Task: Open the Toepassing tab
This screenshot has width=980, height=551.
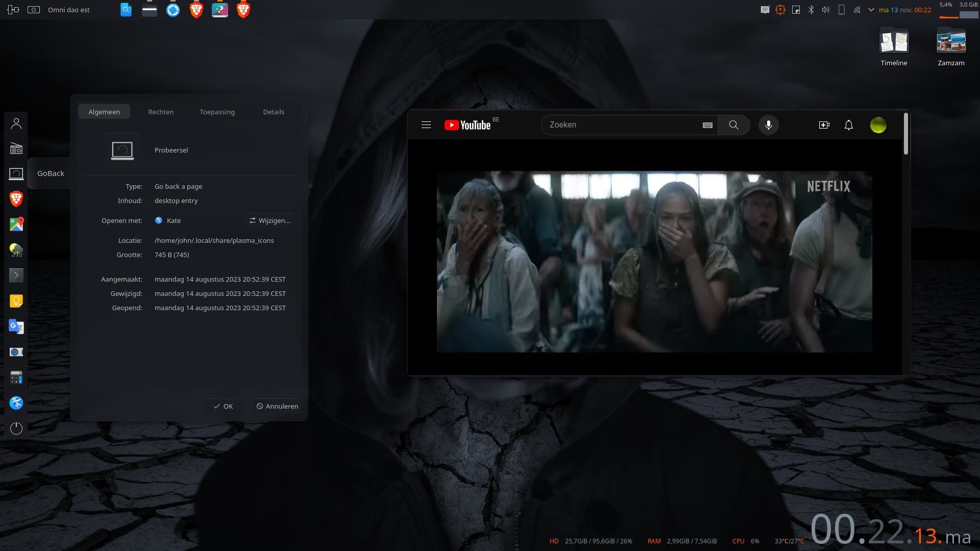Action: click(217, 112)
